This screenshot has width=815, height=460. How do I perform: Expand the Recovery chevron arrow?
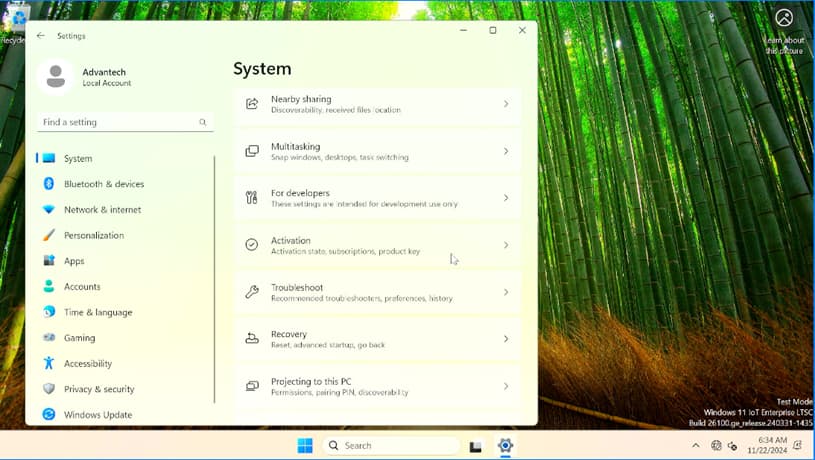point(506,339)
